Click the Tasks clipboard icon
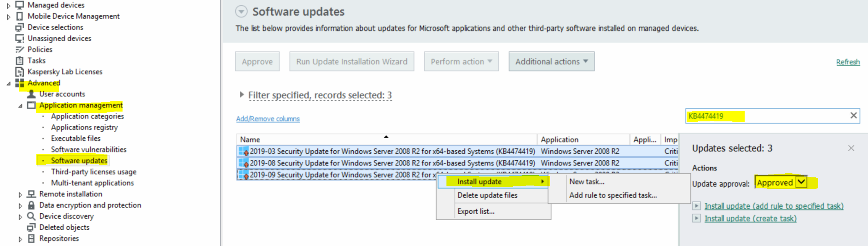868x246 pixels. (19, 60)
